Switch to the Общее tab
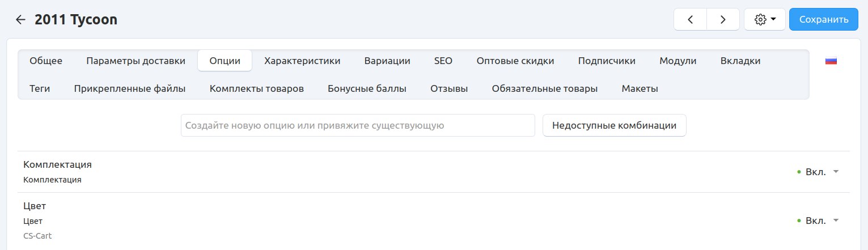Screen dimensions: 868x250 (46, 61)
